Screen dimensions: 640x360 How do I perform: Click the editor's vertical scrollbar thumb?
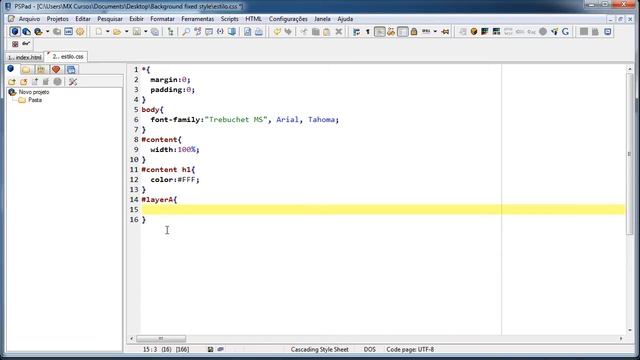click(x=629, y=154)
